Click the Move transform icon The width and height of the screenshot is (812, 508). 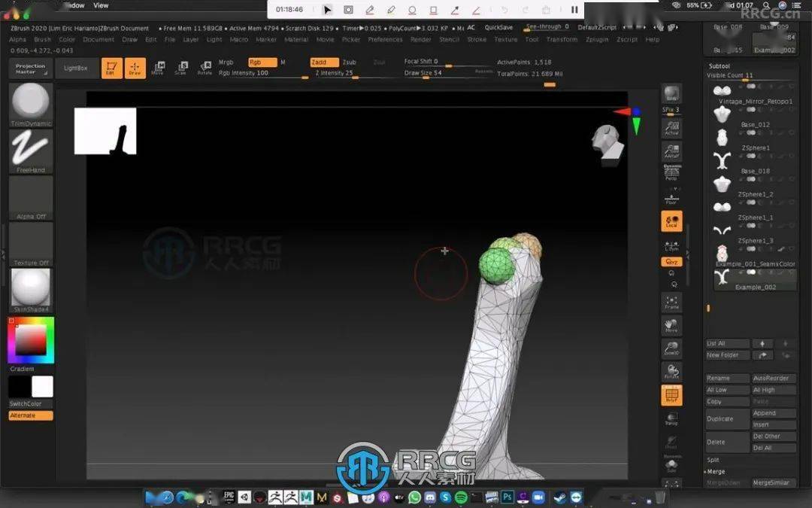[157, 68]
